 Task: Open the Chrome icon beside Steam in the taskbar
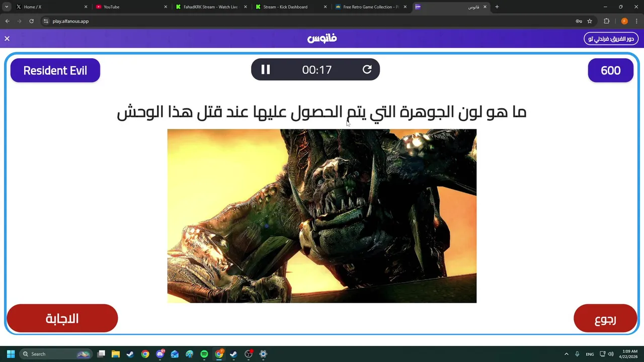(x=145, y=354)
